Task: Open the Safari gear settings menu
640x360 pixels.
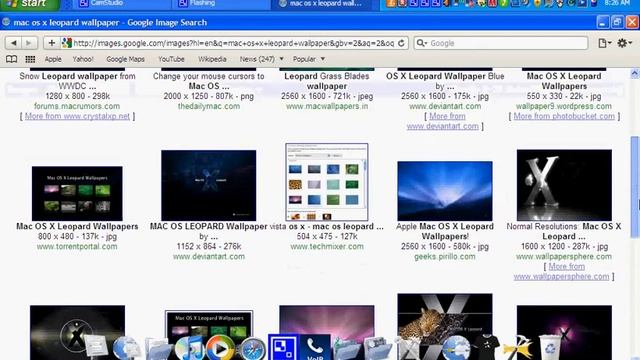Action: tap(624, 43)
